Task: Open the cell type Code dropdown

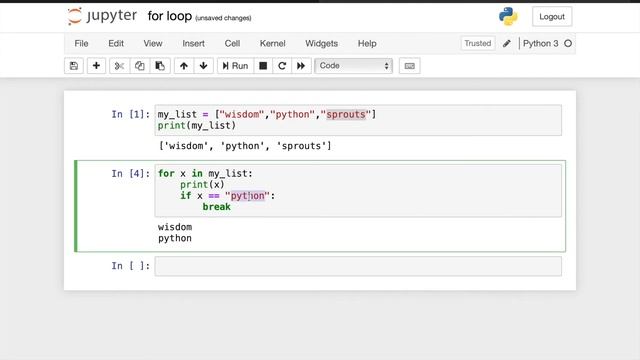Action: [x=353, y=66]
